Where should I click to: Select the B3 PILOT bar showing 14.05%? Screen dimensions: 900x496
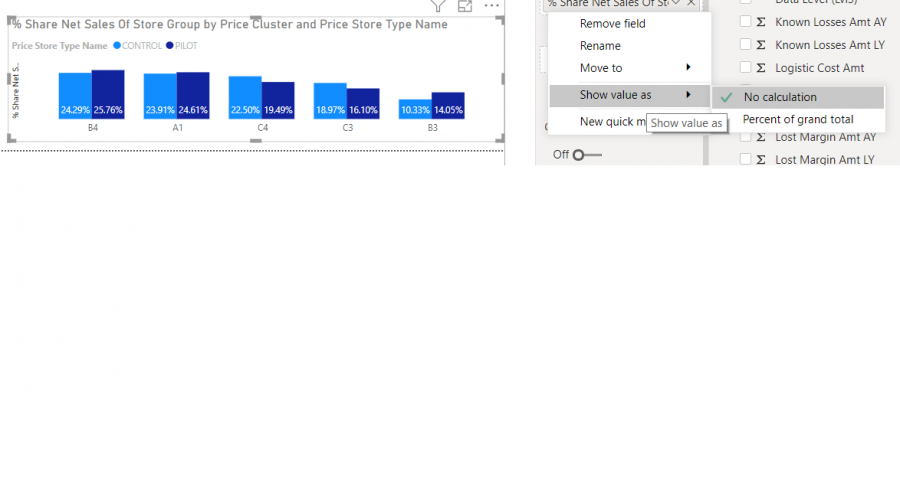448,106
